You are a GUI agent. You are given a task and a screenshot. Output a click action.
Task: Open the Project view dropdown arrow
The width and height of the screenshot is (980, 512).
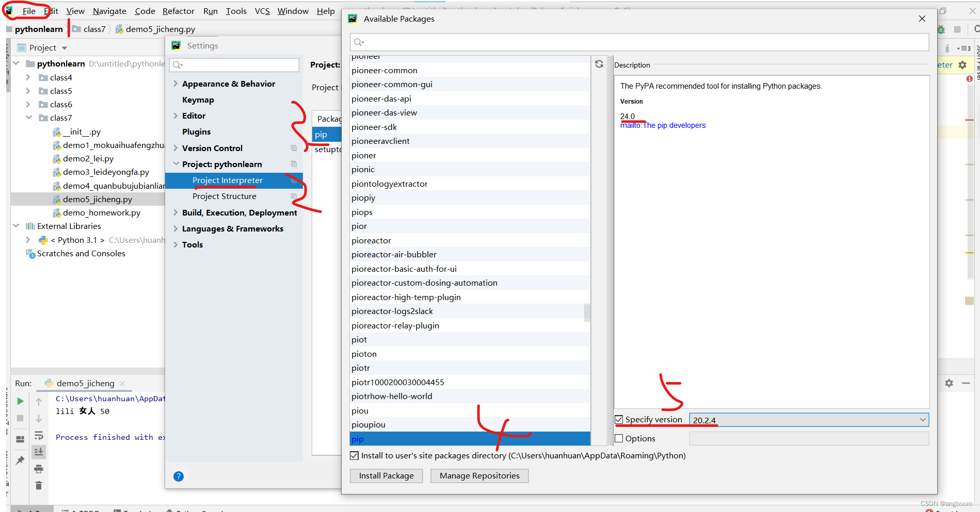pyautogui.click(x=65, y=48)
